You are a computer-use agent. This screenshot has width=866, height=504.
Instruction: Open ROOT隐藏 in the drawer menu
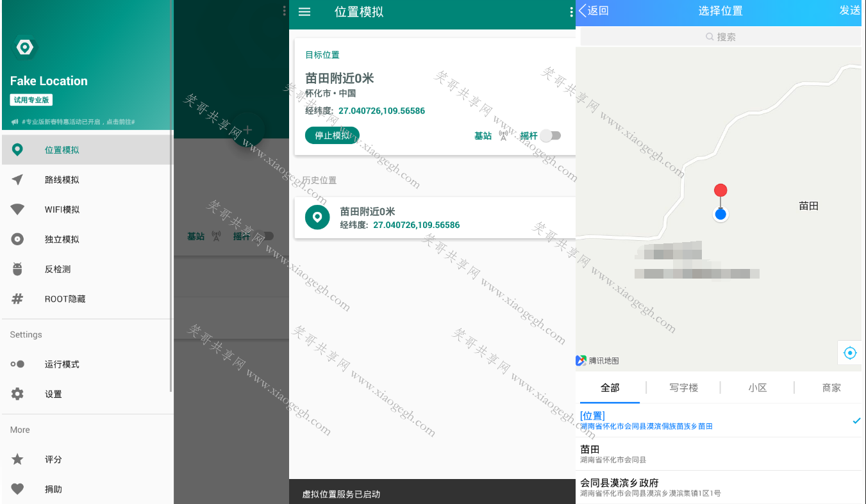coord(87,299)
